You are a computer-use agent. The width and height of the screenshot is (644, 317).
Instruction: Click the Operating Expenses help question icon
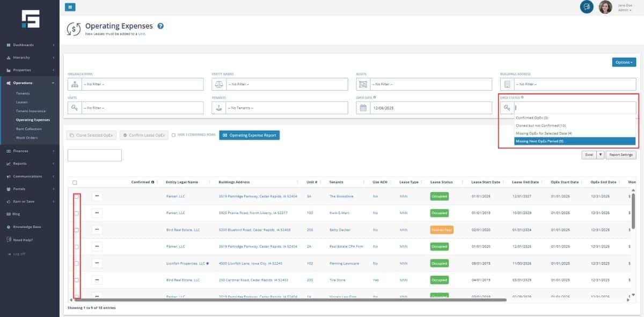160,26
